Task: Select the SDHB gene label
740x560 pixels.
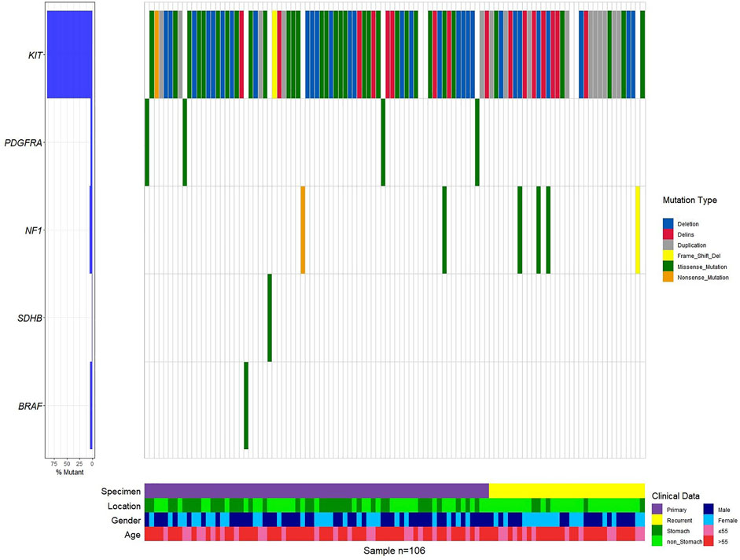Action: point(30,318)
